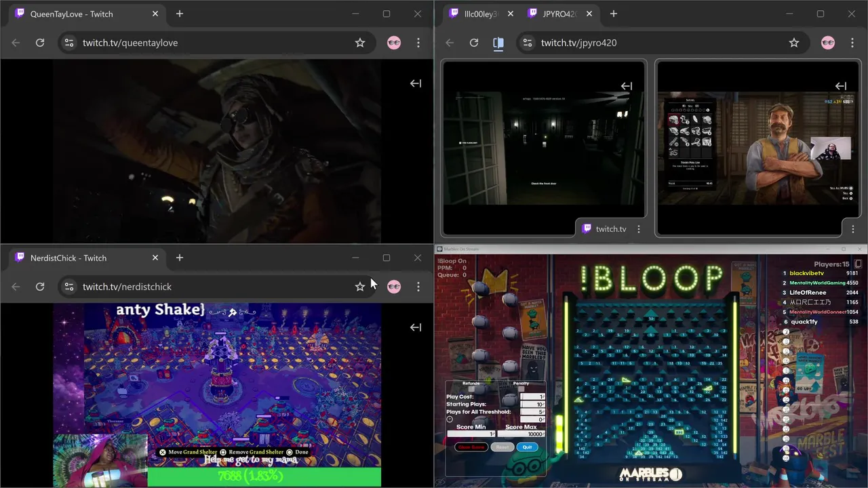Collapse the QueenTayLove stream side panel with the arrow
Viewport: 868px width, 488px height.
[x=416, y=83]
